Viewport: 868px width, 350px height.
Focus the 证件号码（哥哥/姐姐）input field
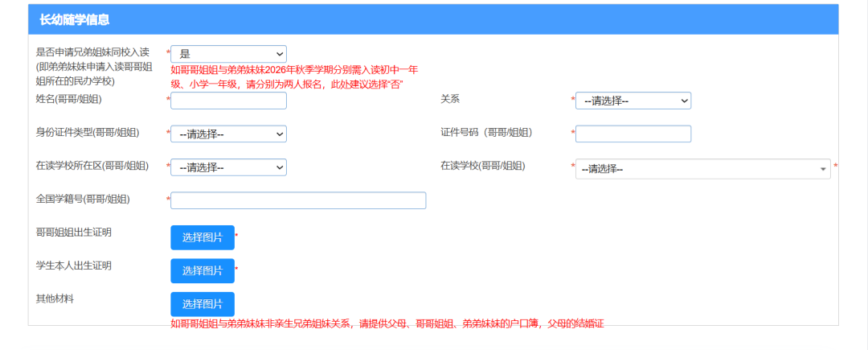[x=633, y=134]
